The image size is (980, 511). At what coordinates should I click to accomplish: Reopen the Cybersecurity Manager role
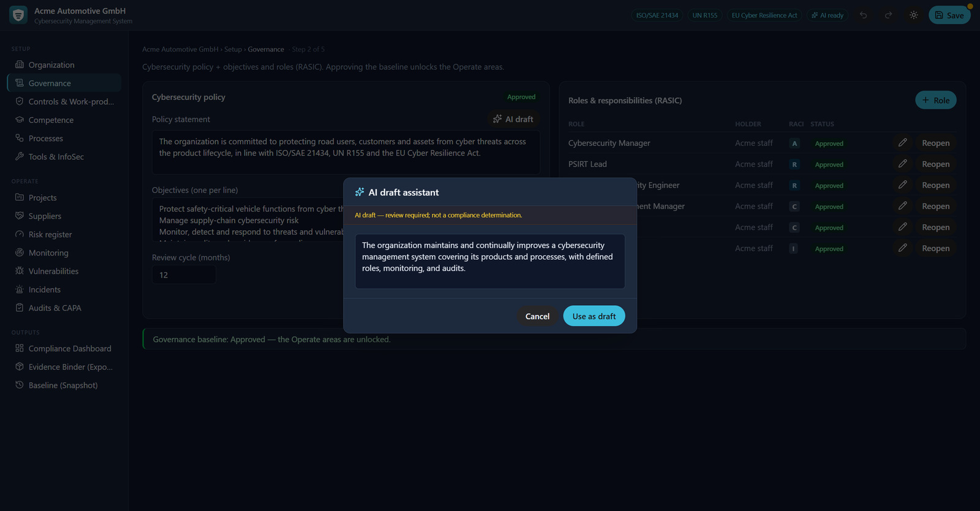pos(935,143)
